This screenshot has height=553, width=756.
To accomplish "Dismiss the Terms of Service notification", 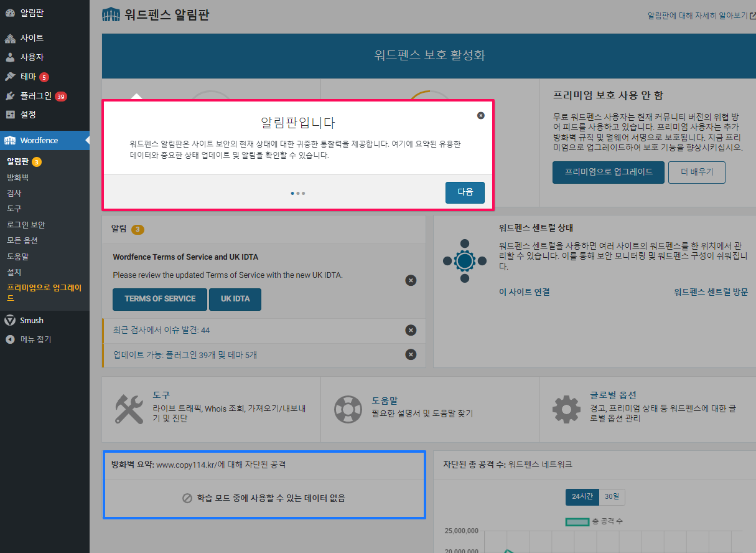I will (411, 280).
